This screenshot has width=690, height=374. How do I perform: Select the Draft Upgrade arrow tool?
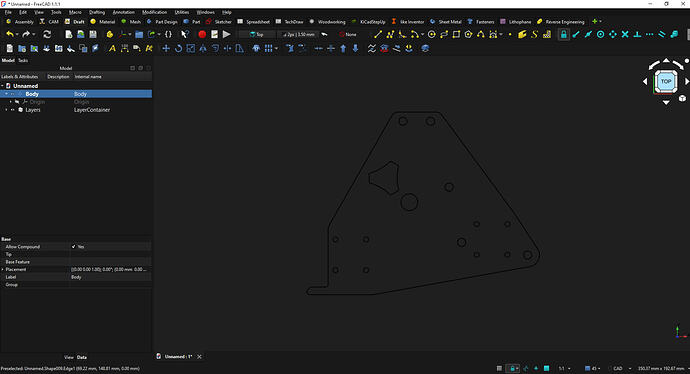343,48
